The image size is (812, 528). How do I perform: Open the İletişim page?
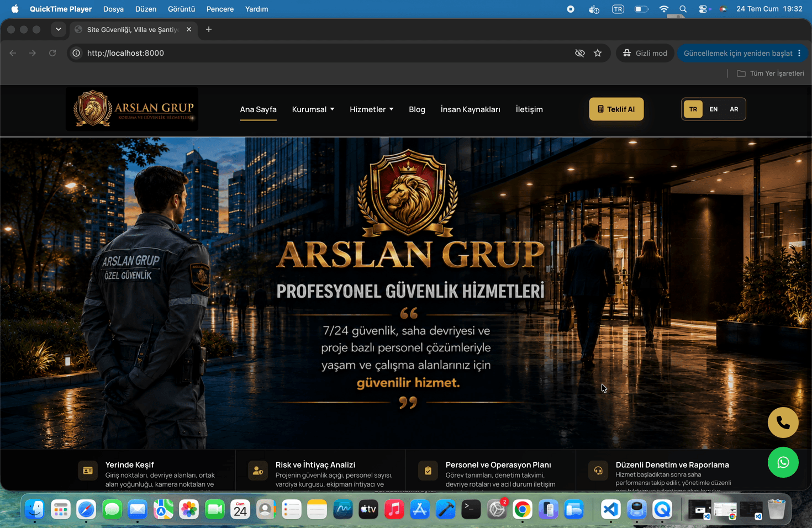pyautogui.click(x=529, y=109)
